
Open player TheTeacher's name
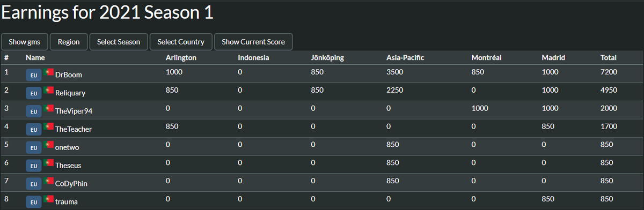coord(74,130)
